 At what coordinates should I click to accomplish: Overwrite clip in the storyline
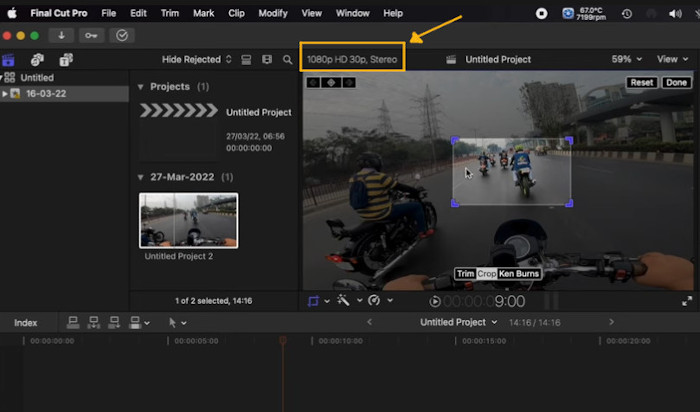coord(134,322)
